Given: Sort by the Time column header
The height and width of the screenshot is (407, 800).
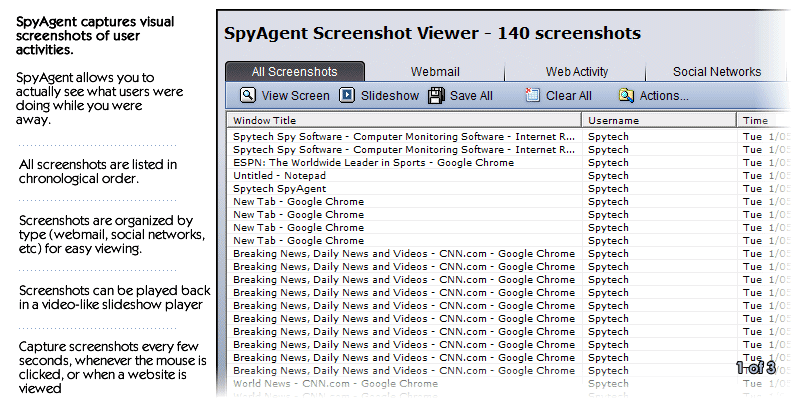Looking at the screenshot, I should click(765, 120).
